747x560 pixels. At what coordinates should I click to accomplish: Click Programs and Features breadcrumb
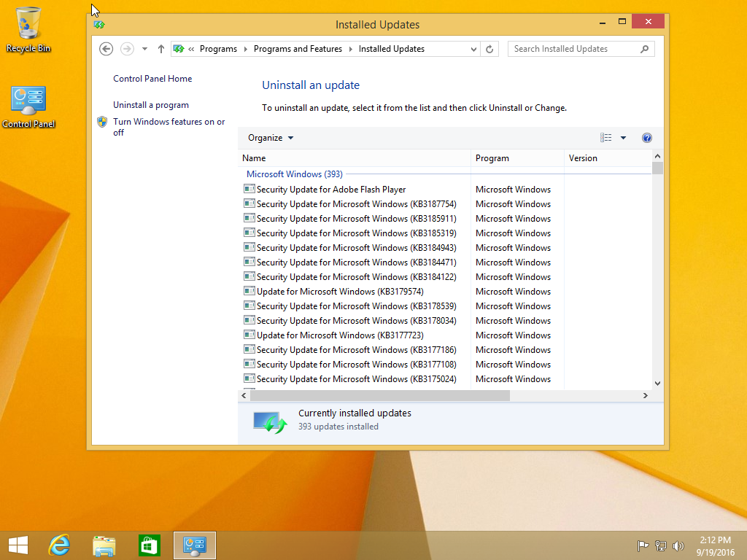pos(298,49)
